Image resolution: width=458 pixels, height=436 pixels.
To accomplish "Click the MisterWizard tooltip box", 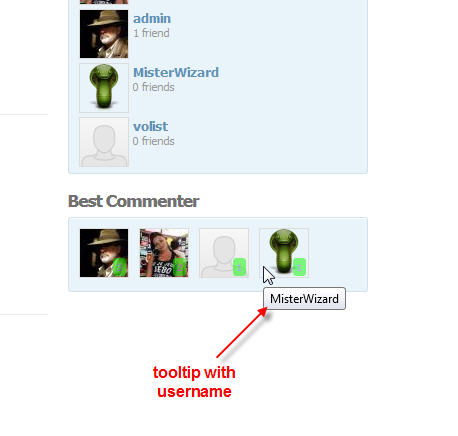I will 304,299.
